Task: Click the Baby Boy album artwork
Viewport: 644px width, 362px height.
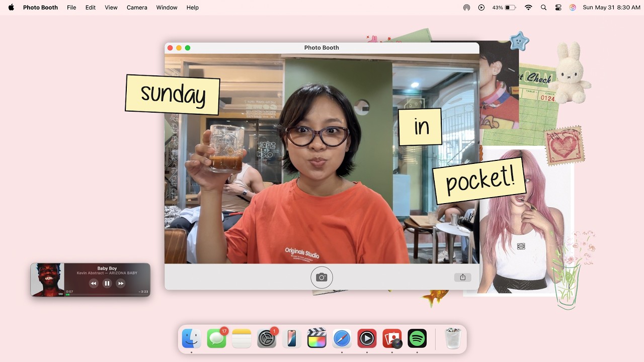Action: tap(47, 280)
